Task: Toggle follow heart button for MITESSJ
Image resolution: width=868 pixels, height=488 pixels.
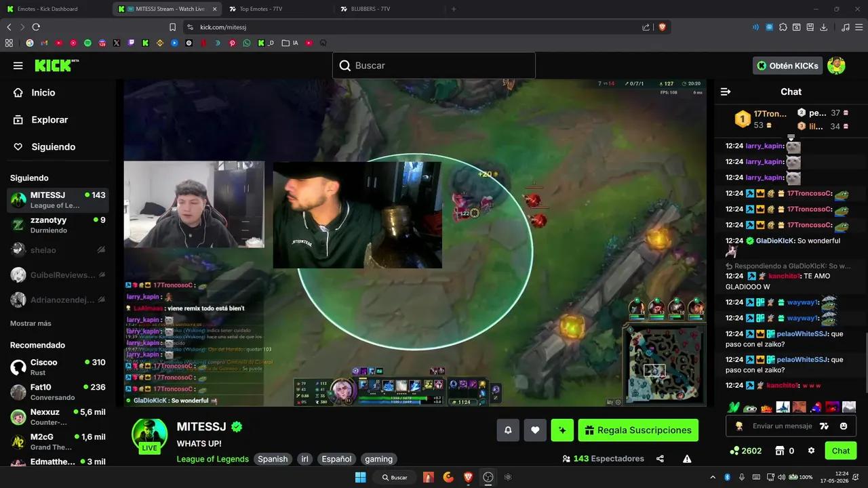Action: tap(535, 430)
